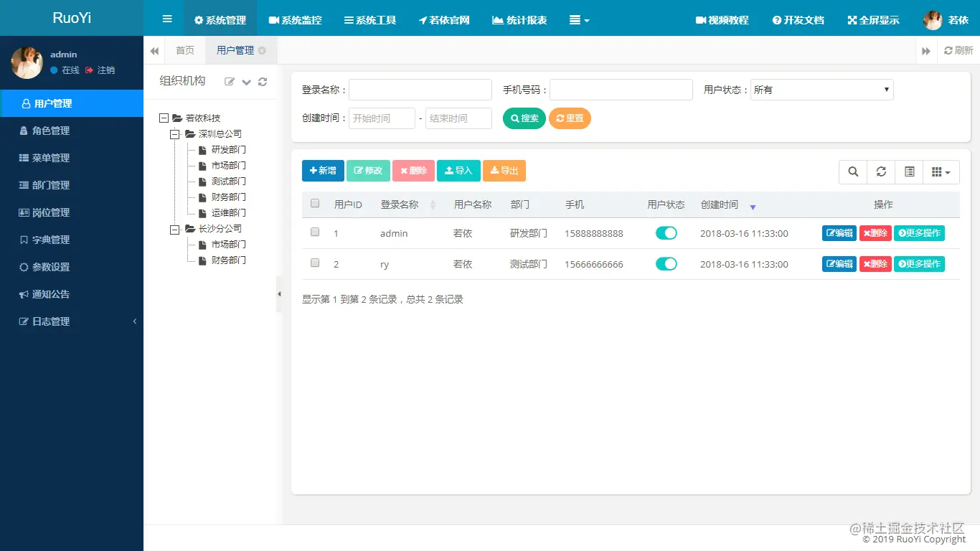980x551 pixels.
Task: Click the 导入 button
Action: (458, 171)
